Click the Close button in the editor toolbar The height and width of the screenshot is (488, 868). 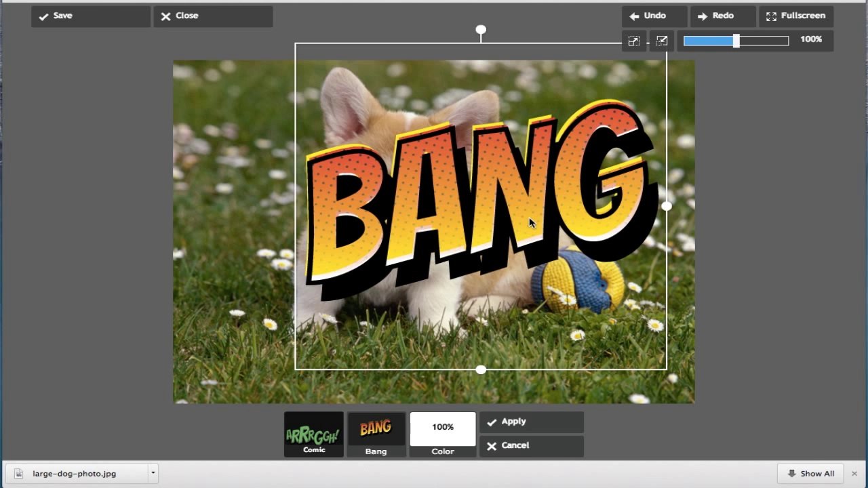(x=213, y=16)
